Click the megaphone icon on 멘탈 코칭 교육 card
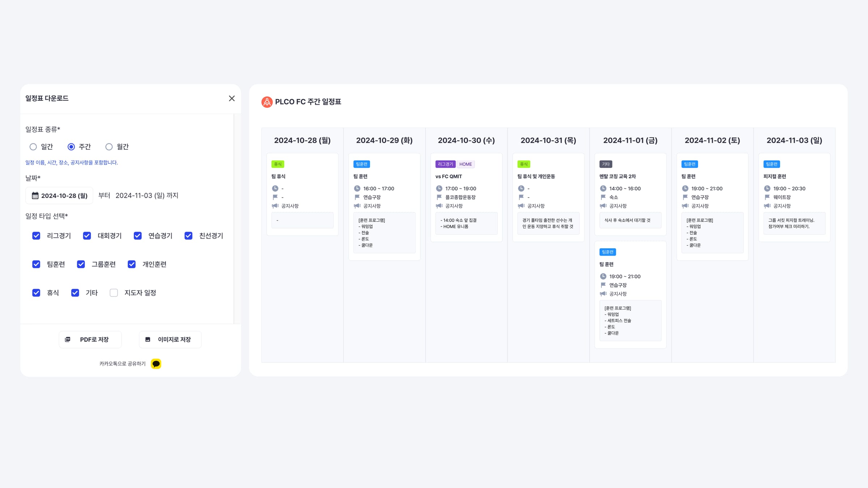The width and height of the screenshot is (868, 488). point(603,206)
